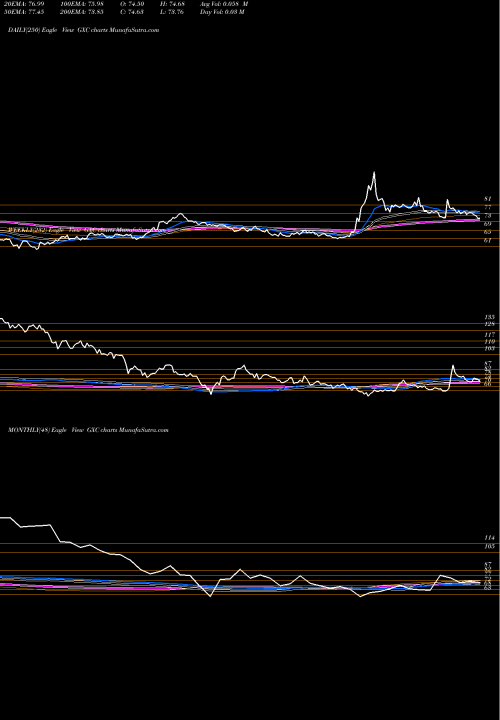Click the MONTHLY(48) Eagle View chart title
The height and width of the screenshot is (720, 500).
coord(88,430)
